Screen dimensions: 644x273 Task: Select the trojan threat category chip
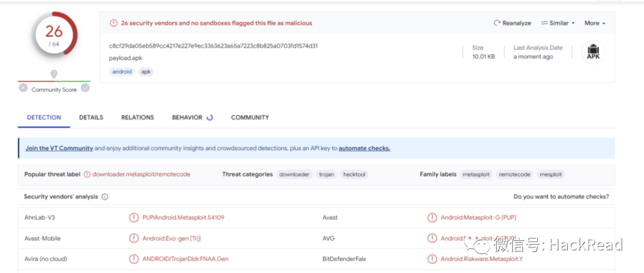click(327, 175)
